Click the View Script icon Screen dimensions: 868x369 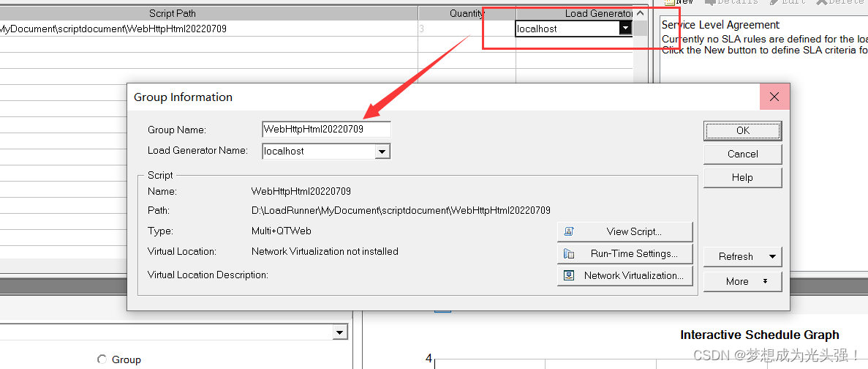(x=568, y=231)
